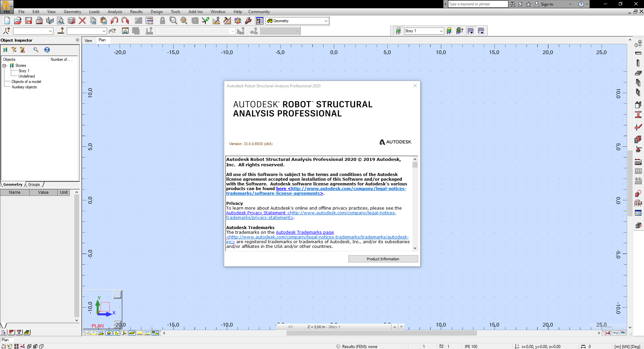Select the Floors tool in right toolbar
Screen dimensions: 644x349
pos(638,73)
